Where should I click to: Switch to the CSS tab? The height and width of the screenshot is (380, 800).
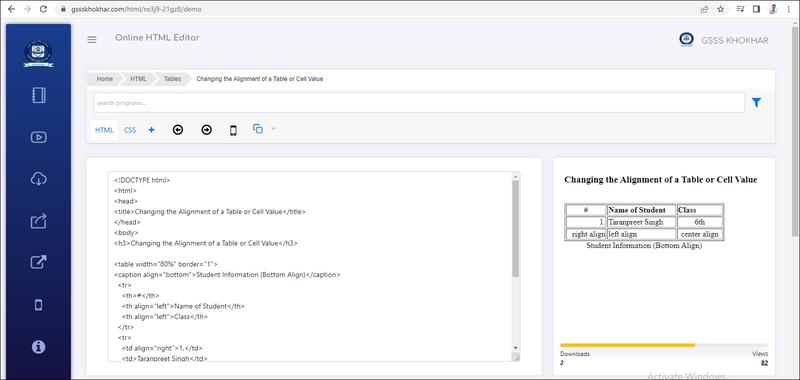130,130
